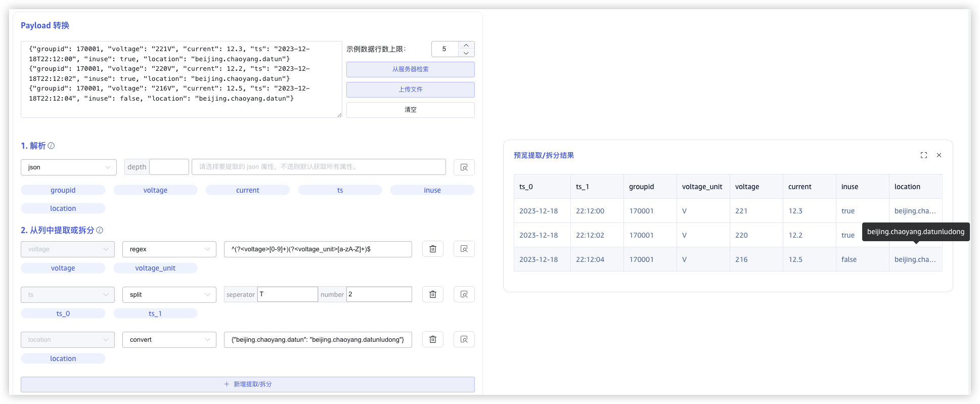The width and height of the screenshot is (980, 404).
Task: Click the 从服务器检索 button
Action: click(x=410, y=69)
